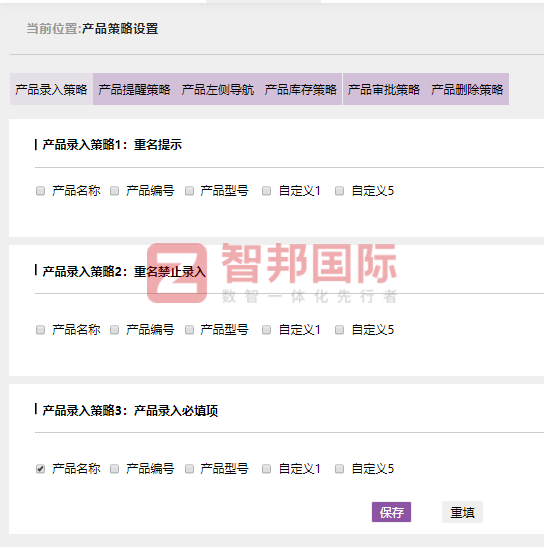Check 产品编号 under 重名禁止录入

(114, 330)
